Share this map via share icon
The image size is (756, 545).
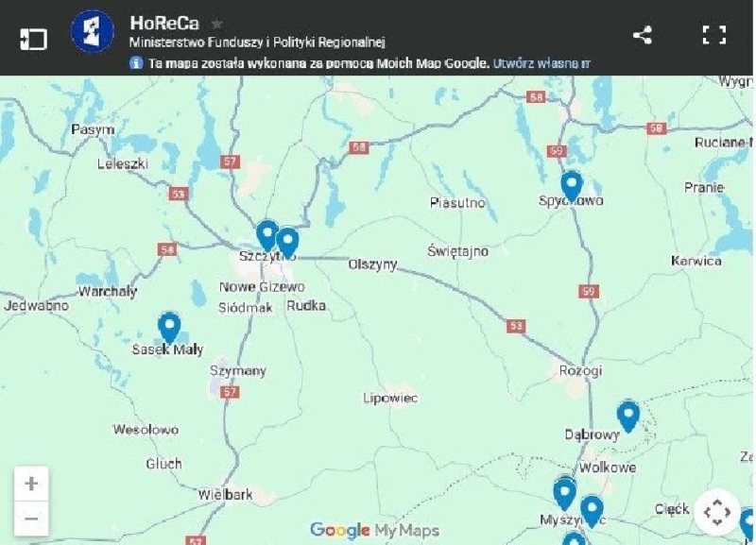pyautogui.click(x=643, y=35)
